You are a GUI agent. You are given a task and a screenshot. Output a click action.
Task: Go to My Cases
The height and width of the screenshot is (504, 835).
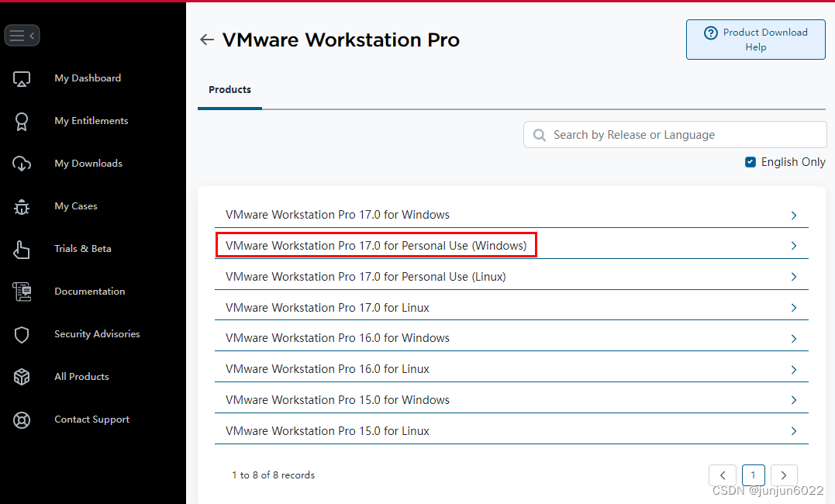76,206
